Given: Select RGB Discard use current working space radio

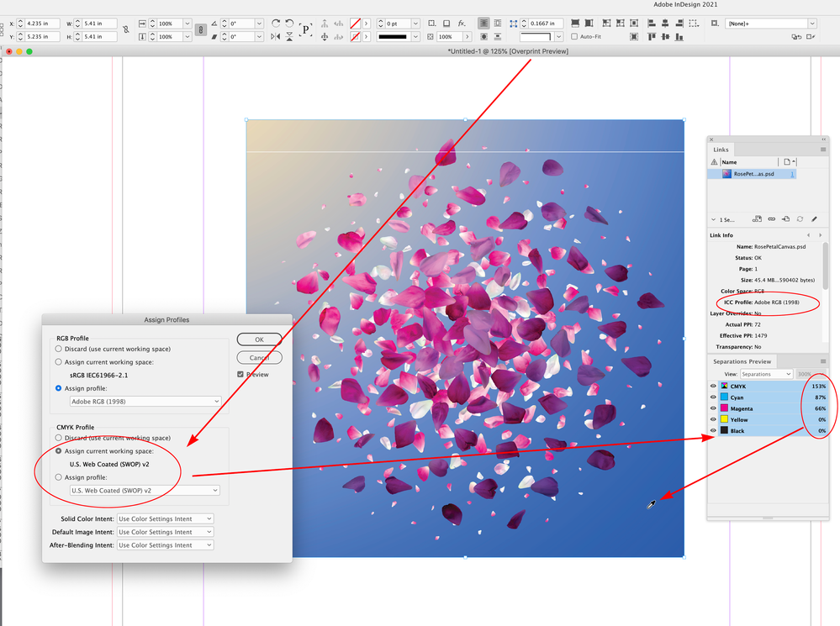Looking at the screenshot, I should click(x=58, y=349).
